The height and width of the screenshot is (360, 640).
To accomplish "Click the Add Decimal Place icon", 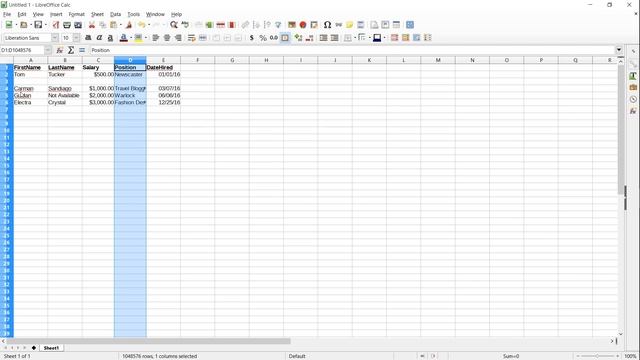I will [298, 38].
